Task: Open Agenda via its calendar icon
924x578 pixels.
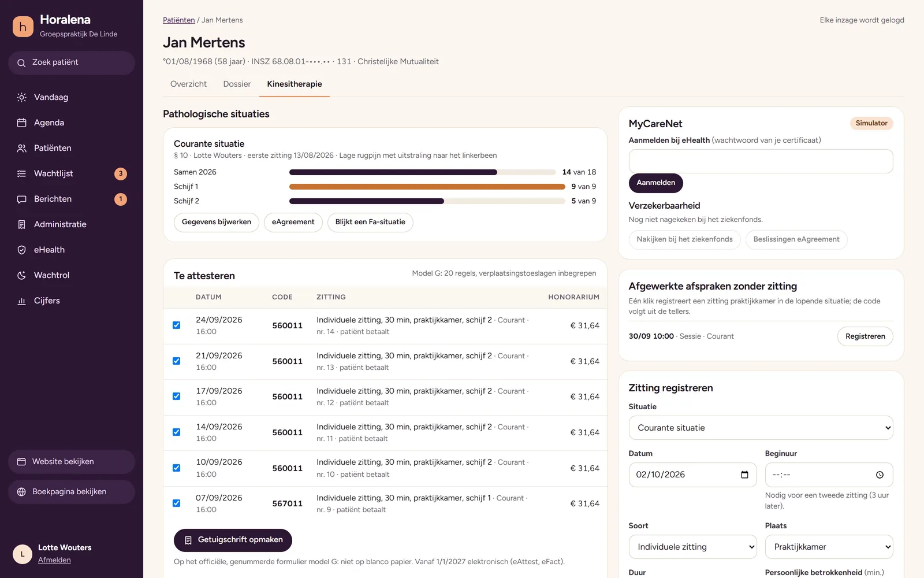Action: click(x=21, y=123)
